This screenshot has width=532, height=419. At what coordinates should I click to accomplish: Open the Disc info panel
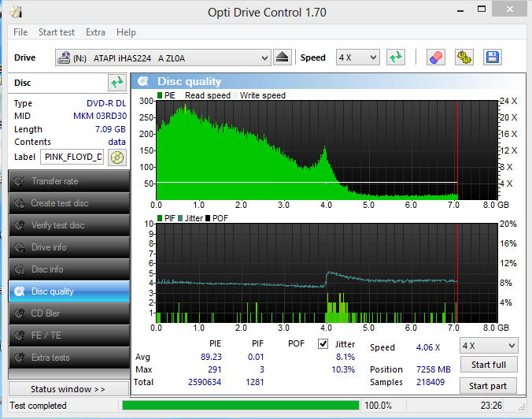69,269
